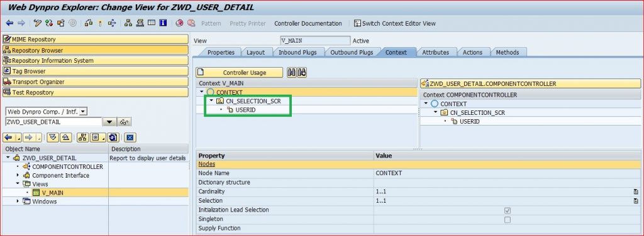This screenshot has height=236, width=644.
Task: Expand the Component Interface tree node
Action: click(x=18, y=175)
